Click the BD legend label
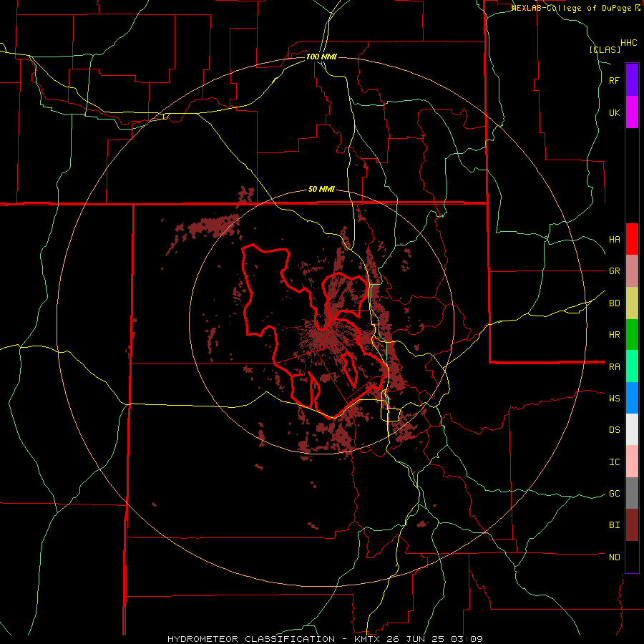The image size is (644, 644). point(615,303)
